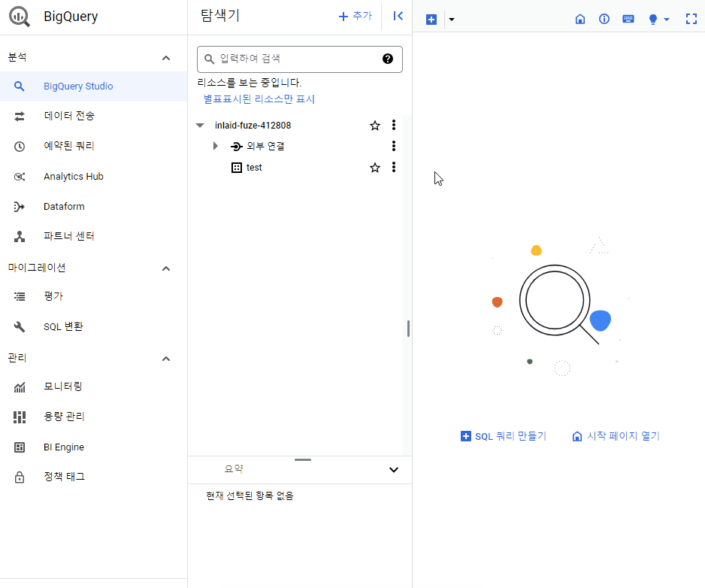
Task: Click the 용량 관리 icon
Action: pyautogui.click(x=20, y=417)
